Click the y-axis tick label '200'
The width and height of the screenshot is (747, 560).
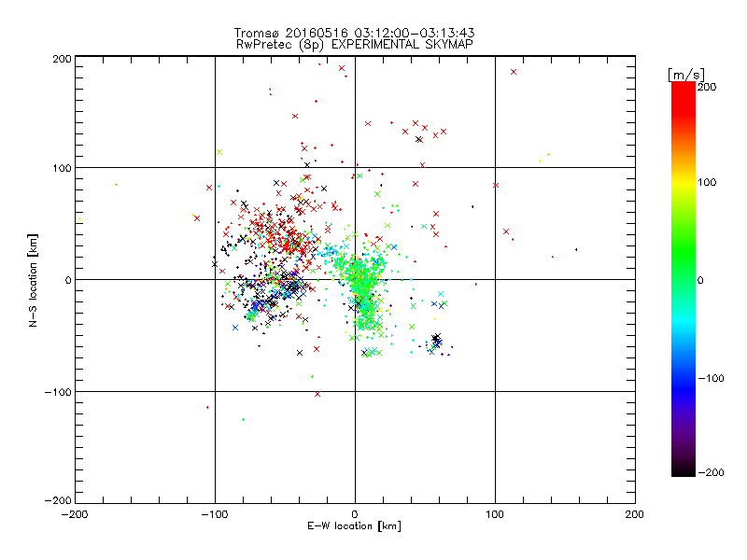(62, 59)
